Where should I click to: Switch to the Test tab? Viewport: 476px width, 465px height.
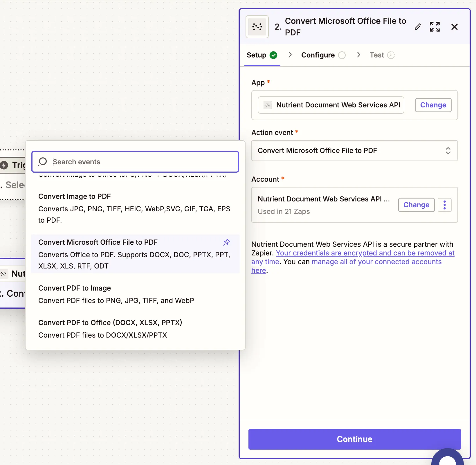click(376, 55)
